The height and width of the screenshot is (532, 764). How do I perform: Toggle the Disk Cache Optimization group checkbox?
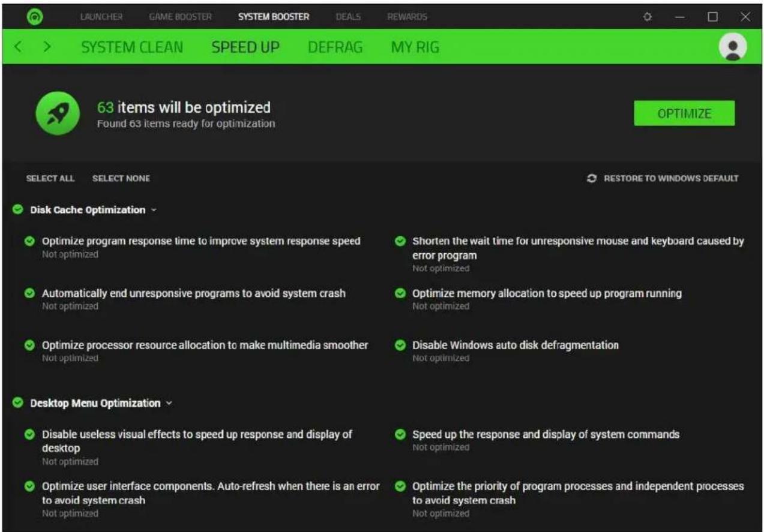point(18,210)
